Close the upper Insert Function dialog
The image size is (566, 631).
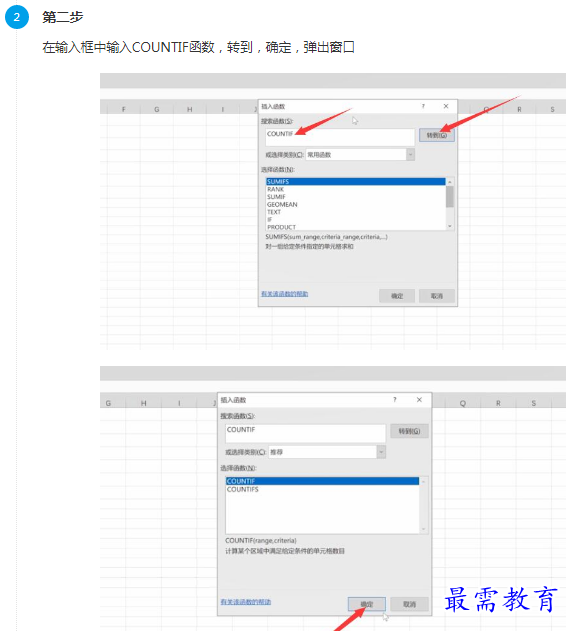pyautogui.click(x=446, y=106)
